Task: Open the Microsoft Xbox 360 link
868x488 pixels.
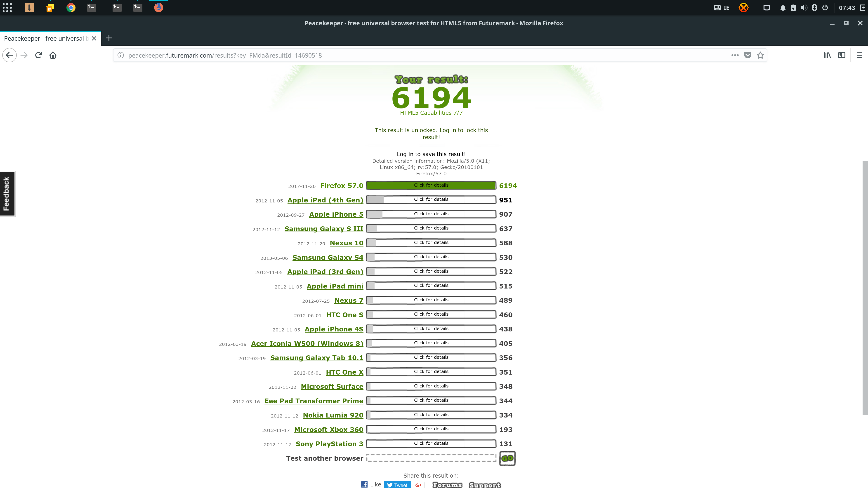Action: (328, 430)
